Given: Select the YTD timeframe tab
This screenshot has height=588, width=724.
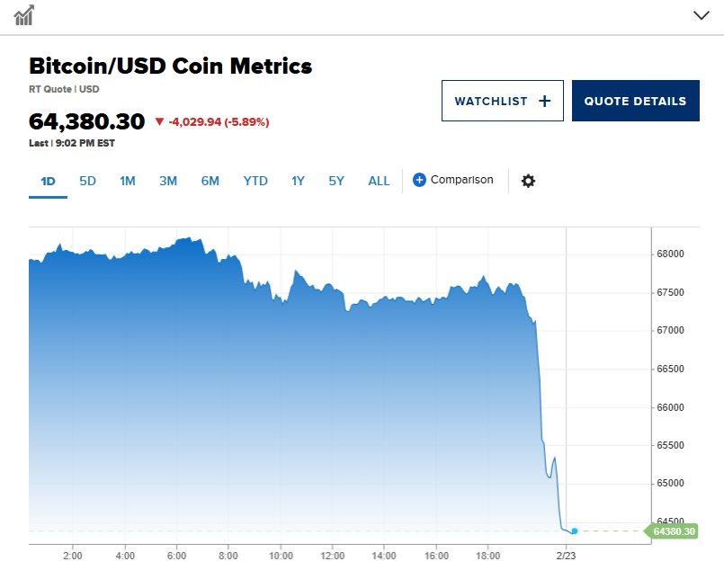Looking at the screenshot, I should (255, 181).
